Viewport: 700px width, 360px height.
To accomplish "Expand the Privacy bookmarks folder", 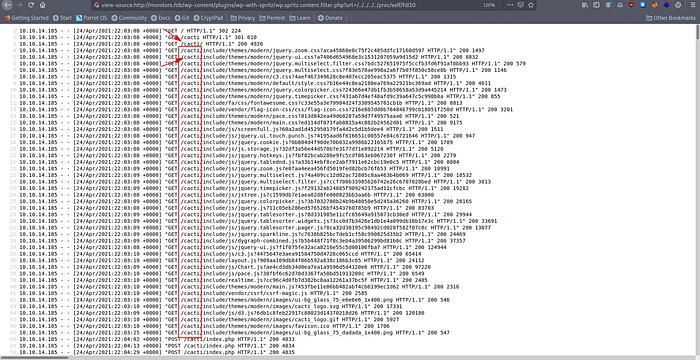I will 243,18.
